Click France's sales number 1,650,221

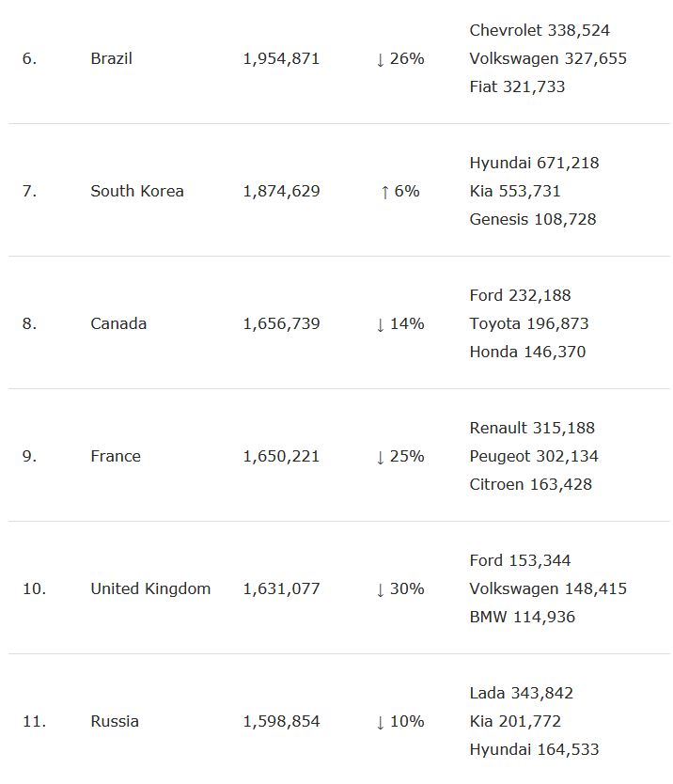point(281,456)
